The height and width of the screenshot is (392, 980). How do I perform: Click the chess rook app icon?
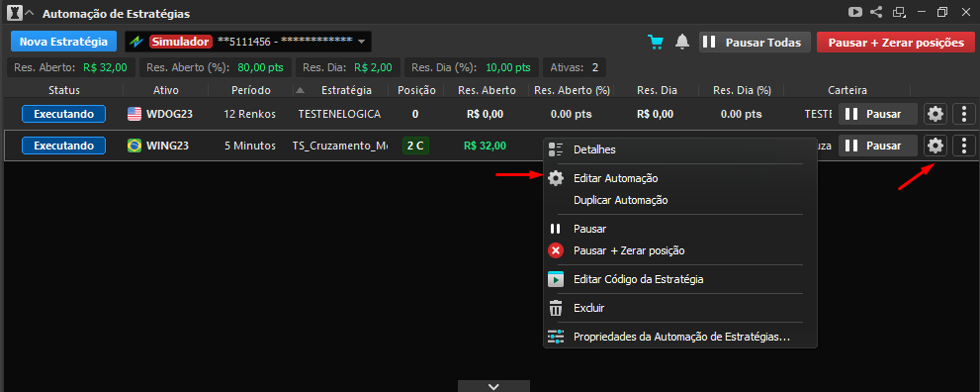point(14,13)
